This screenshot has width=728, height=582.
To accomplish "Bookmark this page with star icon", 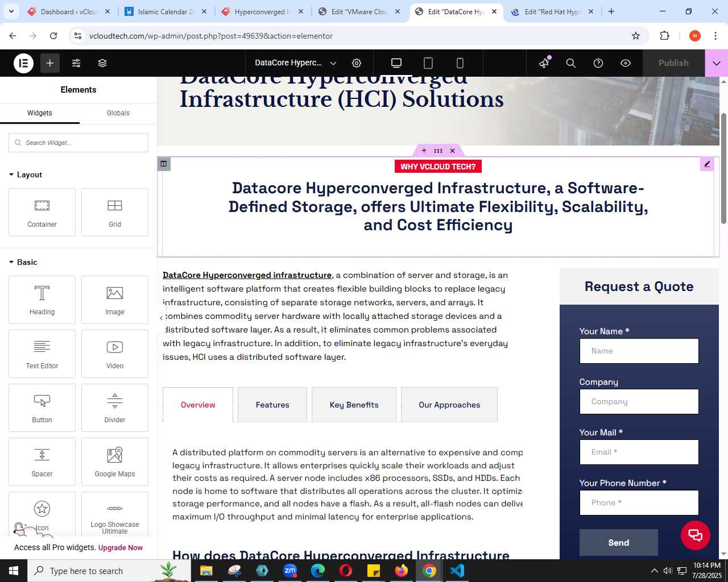I will 636,36.
